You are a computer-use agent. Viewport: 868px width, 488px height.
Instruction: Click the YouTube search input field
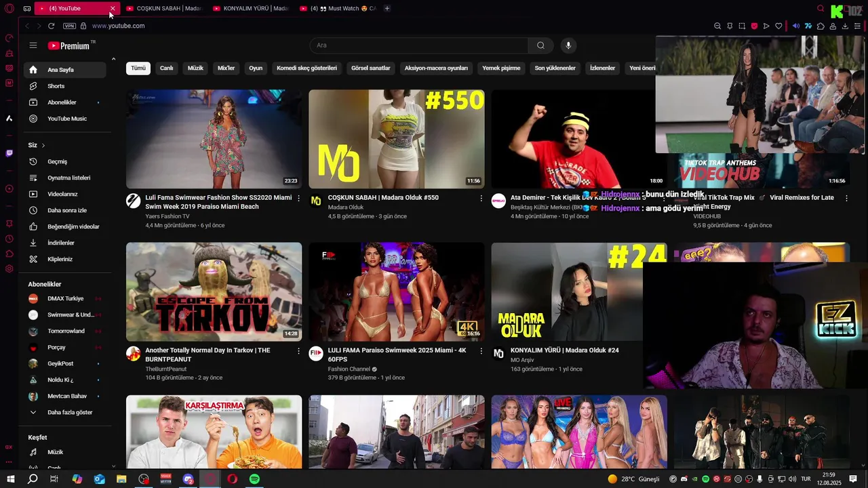[x=419, y=45]
